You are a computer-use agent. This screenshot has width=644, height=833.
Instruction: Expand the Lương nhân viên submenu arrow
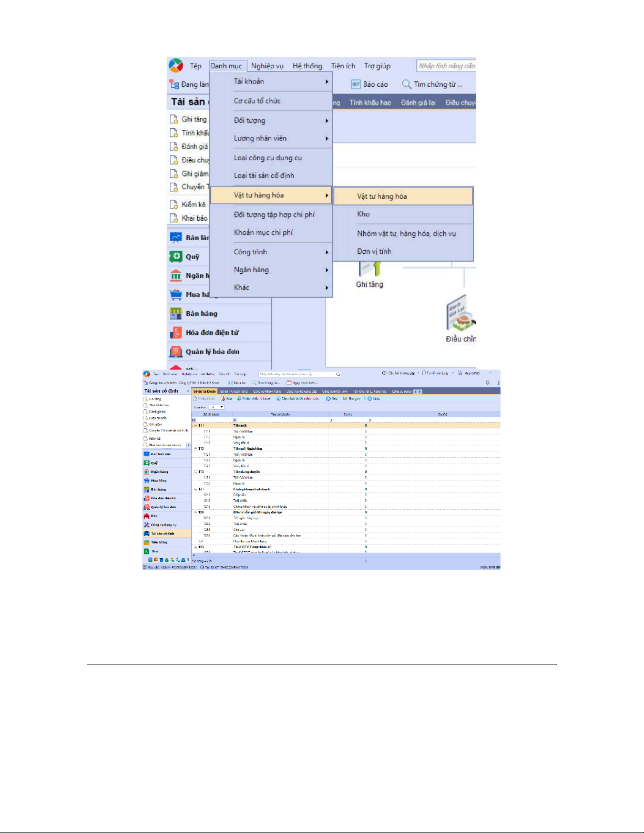[326, 139]
